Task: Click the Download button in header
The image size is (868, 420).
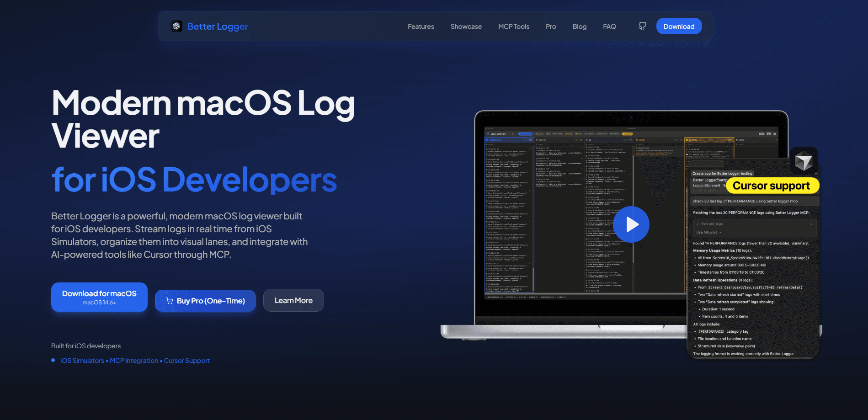Action: coord(679,26)
